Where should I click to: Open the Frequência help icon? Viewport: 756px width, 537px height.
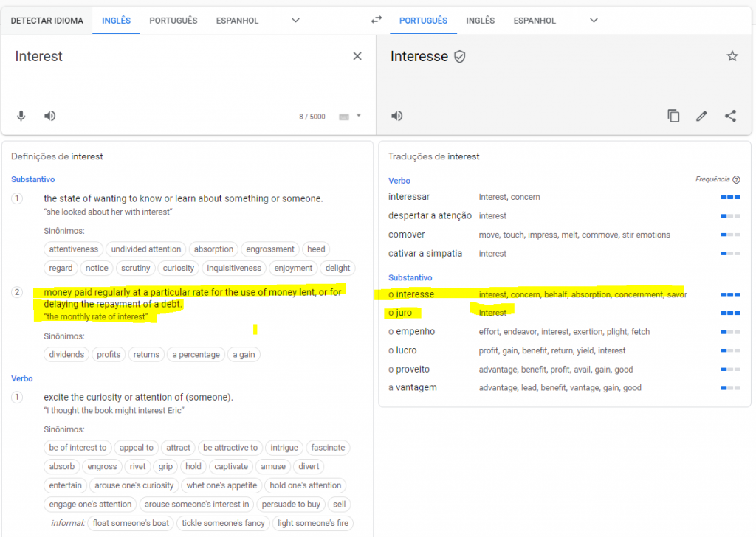pyautogui.click(x=736, y=179)
